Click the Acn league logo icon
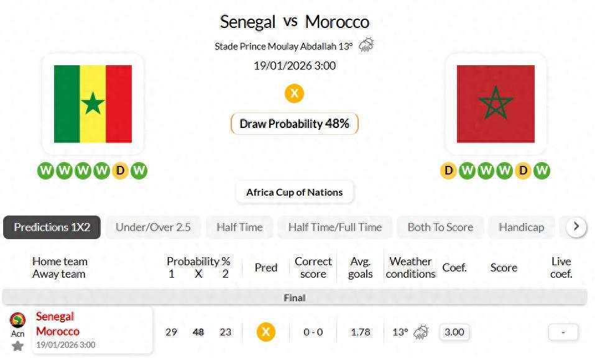Screen dimensions: 595x364 [x=17, y=320]
